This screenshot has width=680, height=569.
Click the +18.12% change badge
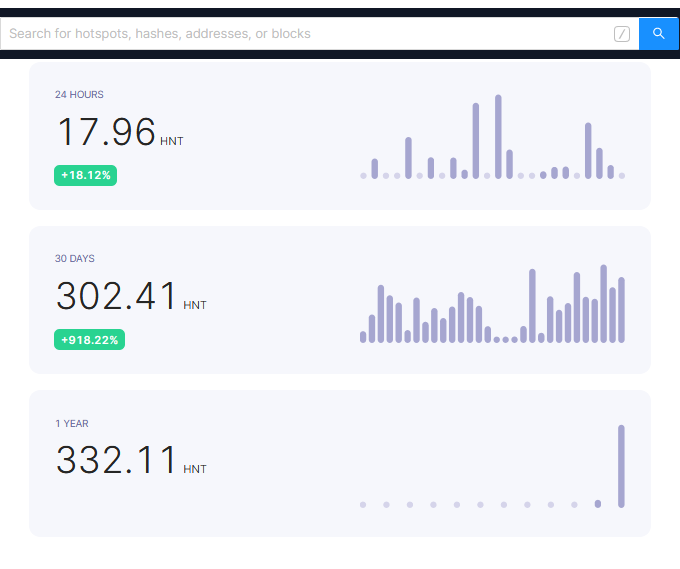[x=85, y=175]
